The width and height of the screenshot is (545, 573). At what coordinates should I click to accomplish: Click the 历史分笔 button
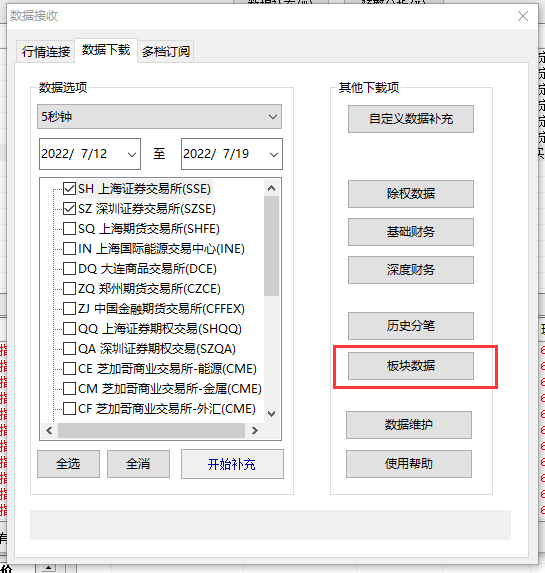pyautogui.click(x=411, y=326)
